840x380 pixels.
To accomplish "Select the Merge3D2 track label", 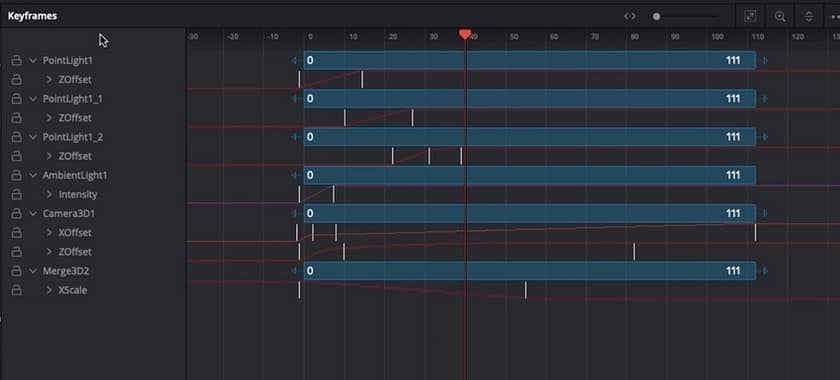I will [x=66, y=271].
